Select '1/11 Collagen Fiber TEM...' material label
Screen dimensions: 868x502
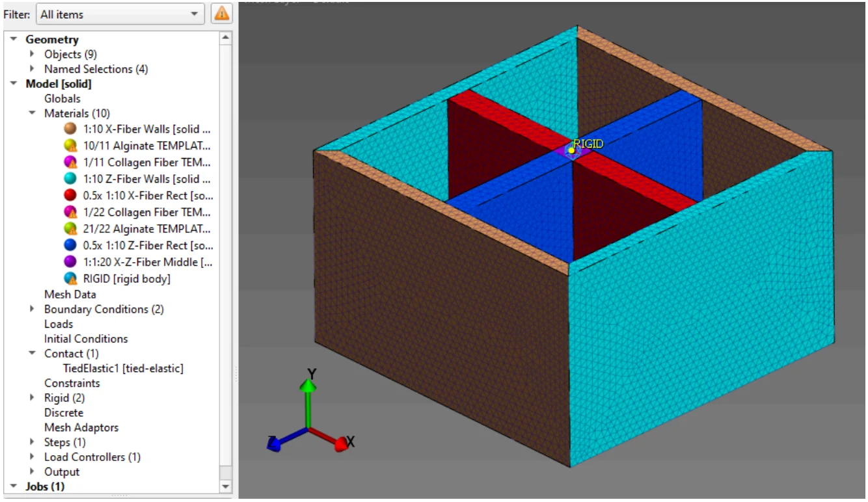coord(147,163)
